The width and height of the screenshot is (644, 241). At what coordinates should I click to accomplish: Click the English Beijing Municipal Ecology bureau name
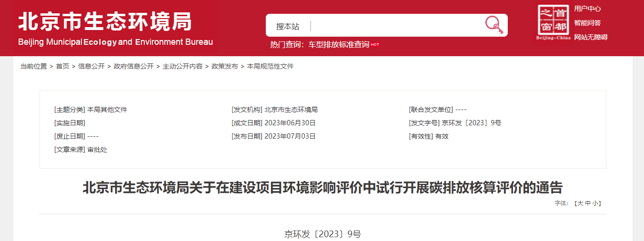pos(115,42)
